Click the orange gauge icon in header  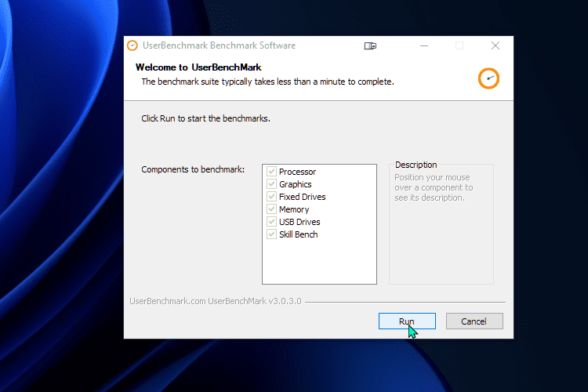coord(488,78)
